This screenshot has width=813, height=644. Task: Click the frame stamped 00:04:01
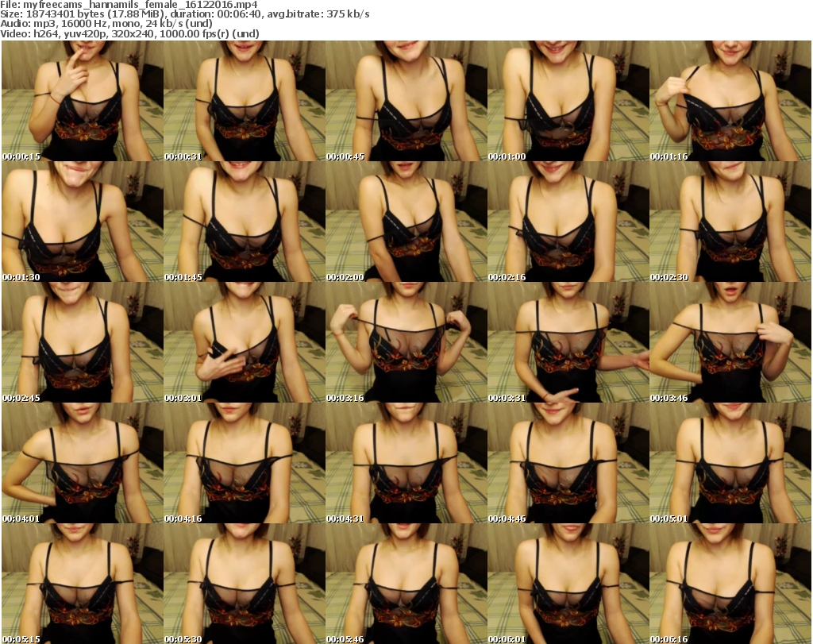(x=83, y=464)
